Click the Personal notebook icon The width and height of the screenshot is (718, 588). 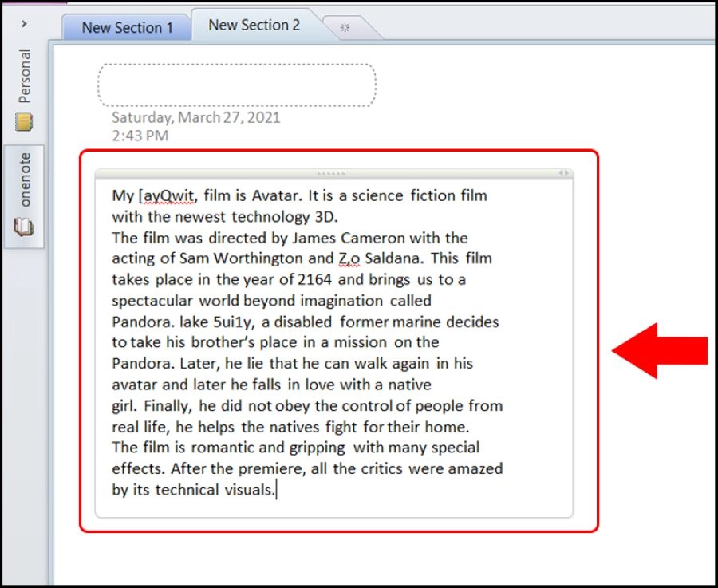click(24, 121)
